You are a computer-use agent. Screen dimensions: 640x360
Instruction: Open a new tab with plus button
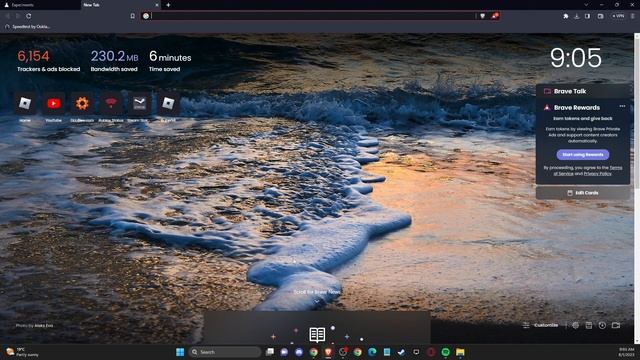coord(168,5)
